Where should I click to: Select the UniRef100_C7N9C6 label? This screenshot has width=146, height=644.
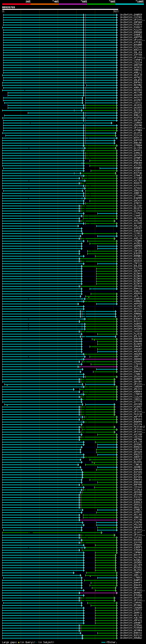(x=131, y=578)
